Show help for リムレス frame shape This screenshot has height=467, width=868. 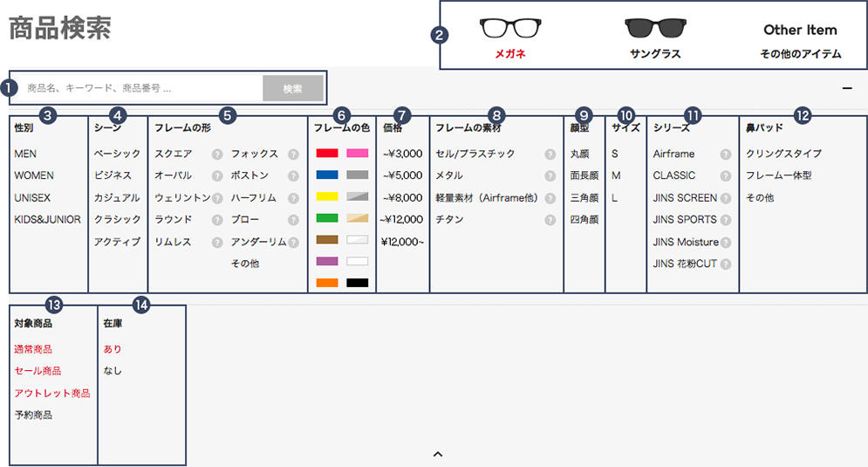point(217,242)
